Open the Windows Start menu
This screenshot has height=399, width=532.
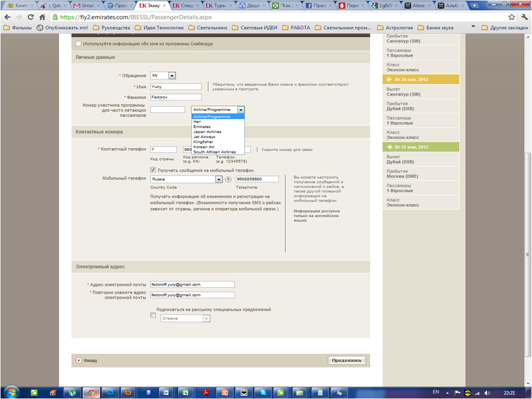11,392
